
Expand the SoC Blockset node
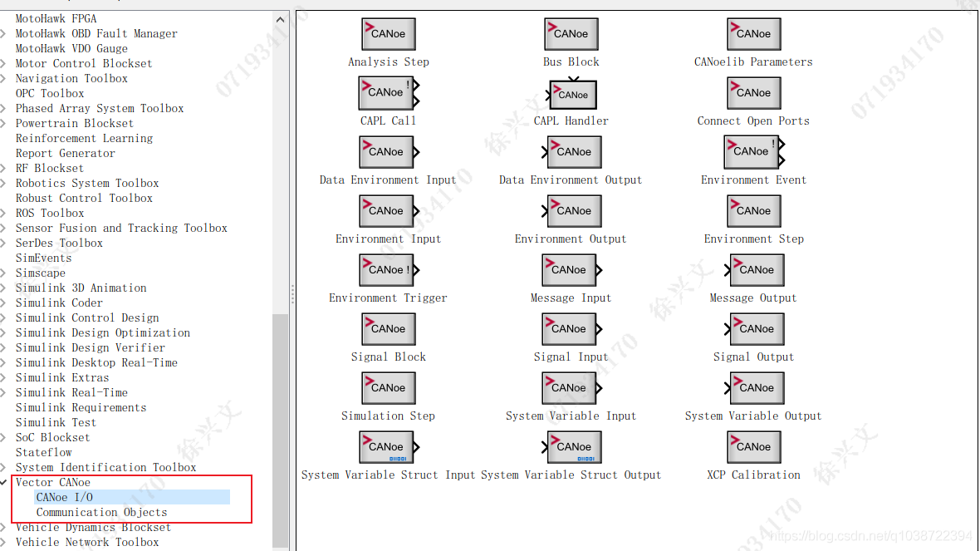pos(4,437)
